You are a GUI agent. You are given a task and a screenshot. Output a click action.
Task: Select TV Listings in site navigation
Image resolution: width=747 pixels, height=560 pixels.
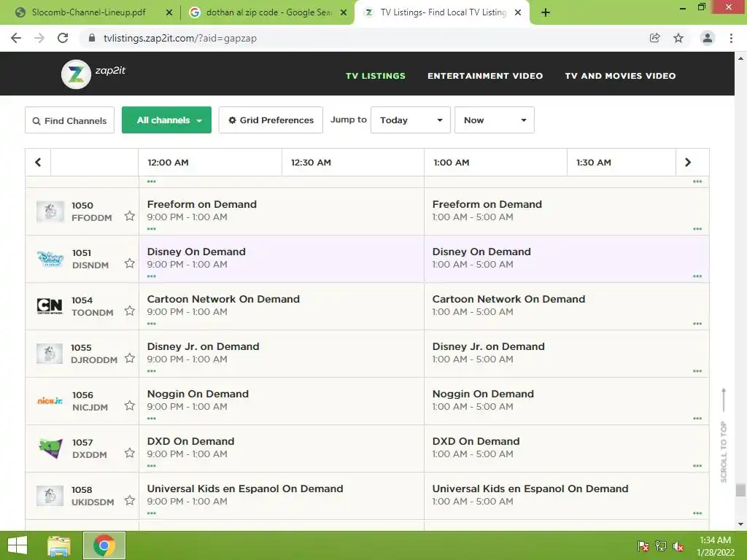pyautogui.click(x=376, y=76)
